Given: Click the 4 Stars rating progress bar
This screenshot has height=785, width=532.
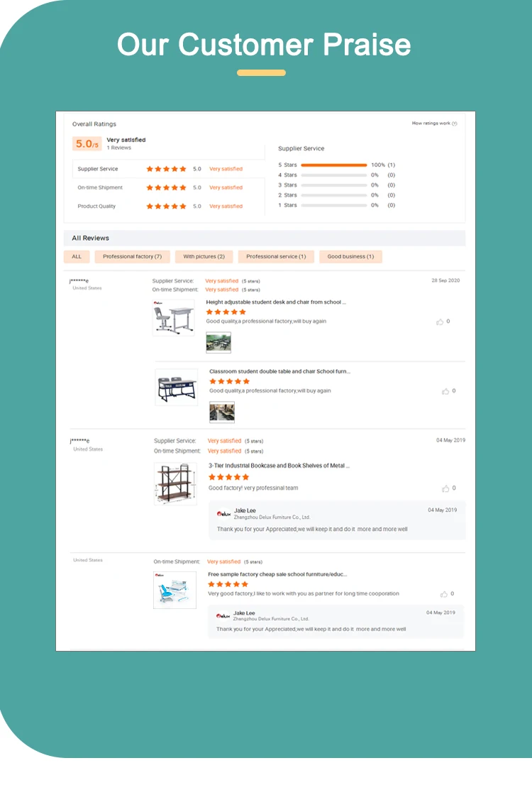Looking at the screenshot, I should [x=334, y=175].
